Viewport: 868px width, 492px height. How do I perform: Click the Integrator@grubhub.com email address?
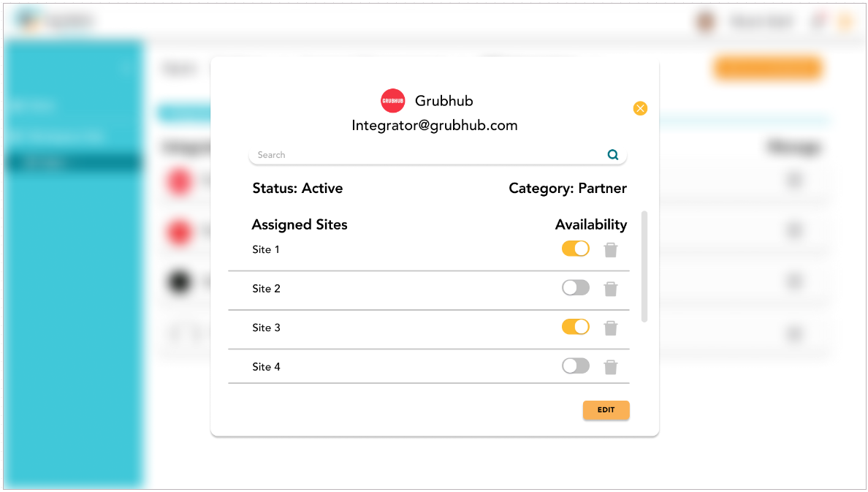click(435, 126)
